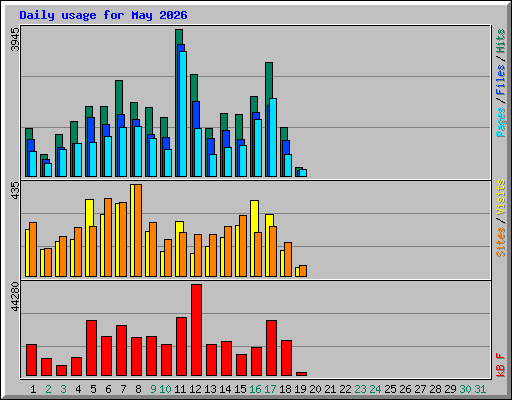
Task: Click day label 14 on the x-axis
Action: (x=225, y=389)
